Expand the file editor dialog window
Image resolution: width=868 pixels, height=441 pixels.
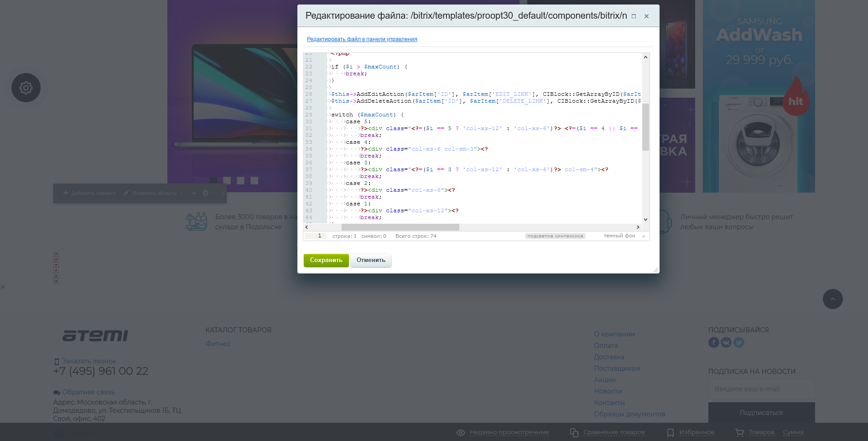634,16
